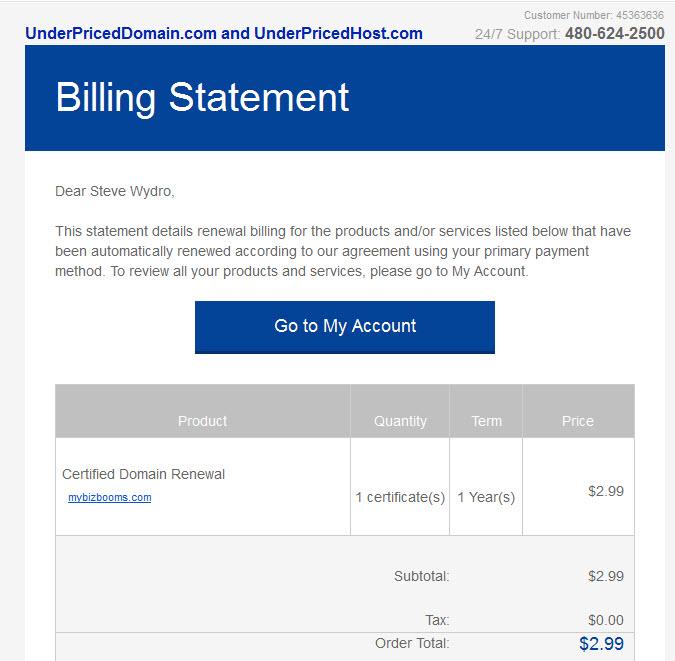
Task: Select the Quantity column header
Action: pyautogui.click(x=400, y=421)
